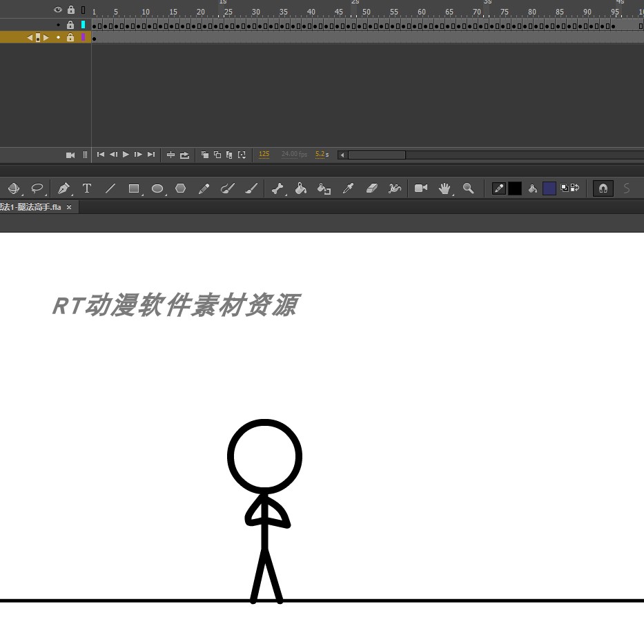
Task: Select the Hand tool
Action: pyautogui.click(x=445, y=188)
